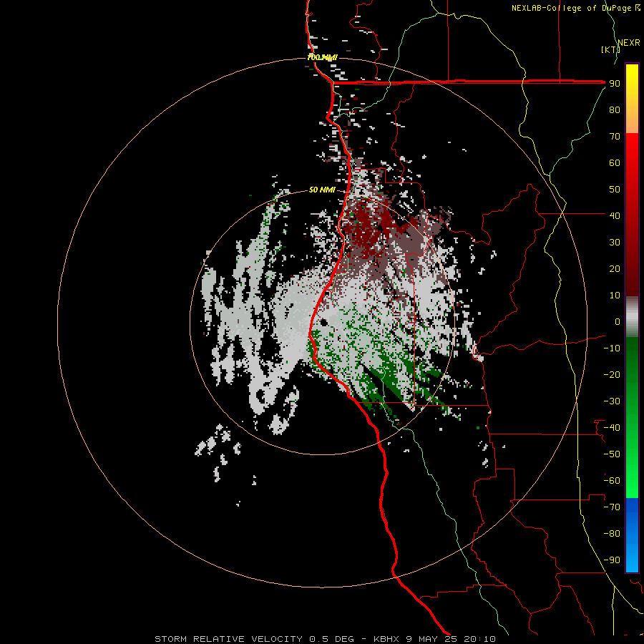Viewport: 644px width, 644px height.
Task: Select the 20 value on the velocity scale
Action: pos(615,268)
